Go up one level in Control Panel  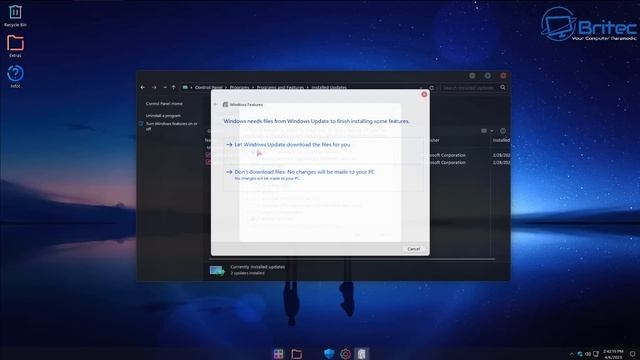[x=173, y=87]
